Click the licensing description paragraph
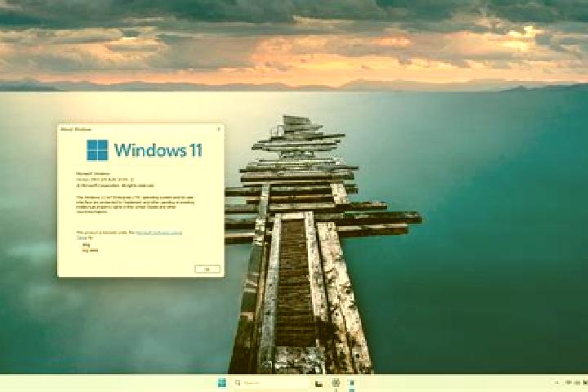This screenshot has width=588, height=392. tap(135, 204)
